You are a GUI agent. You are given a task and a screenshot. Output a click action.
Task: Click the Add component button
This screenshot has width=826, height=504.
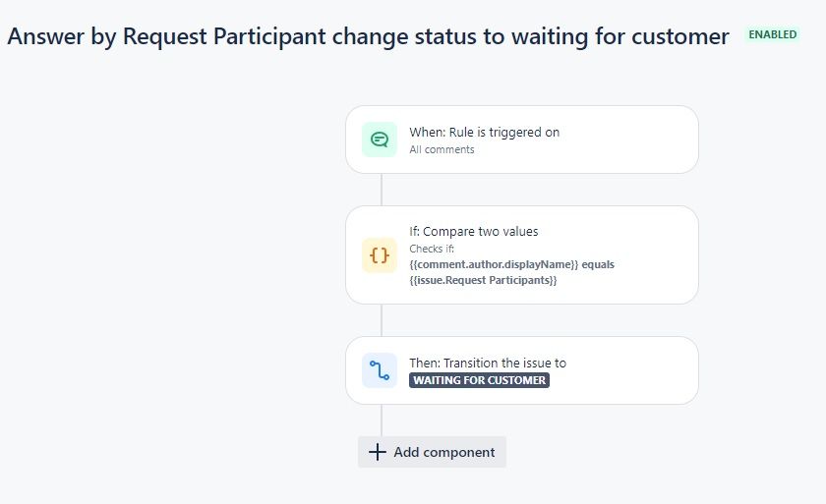pyautogui.click(x=432, y=452)
